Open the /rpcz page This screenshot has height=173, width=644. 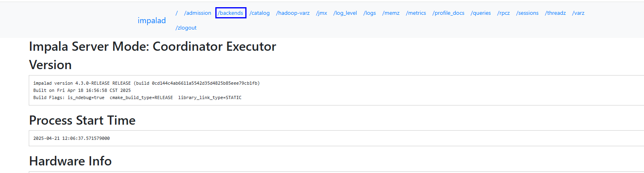pyautogui.click(x=503, y=13)
